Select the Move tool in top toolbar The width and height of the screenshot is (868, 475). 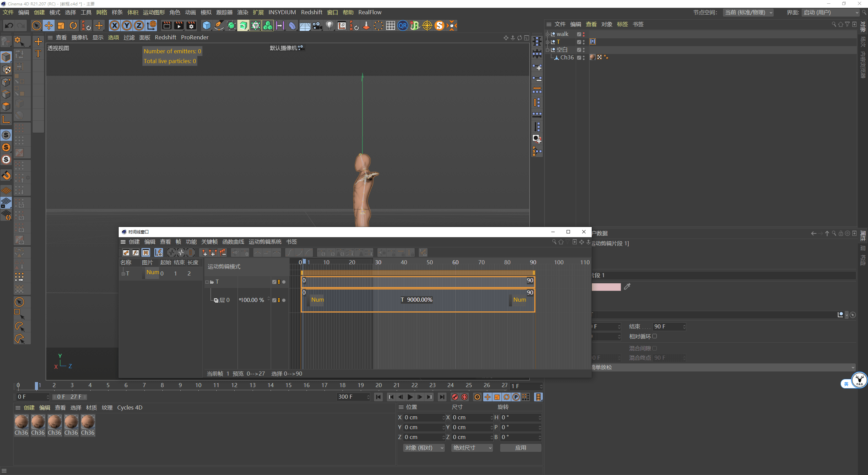(49, 25)
